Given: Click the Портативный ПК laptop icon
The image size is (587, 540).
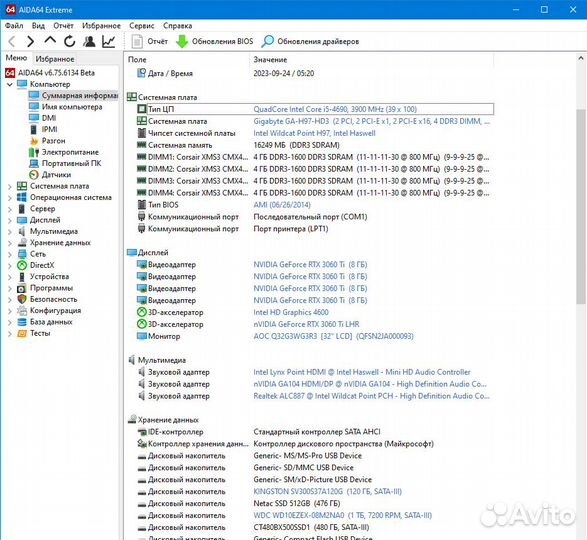Looking at the screenshot, I should pyautogui.click(x=34, y=163).
